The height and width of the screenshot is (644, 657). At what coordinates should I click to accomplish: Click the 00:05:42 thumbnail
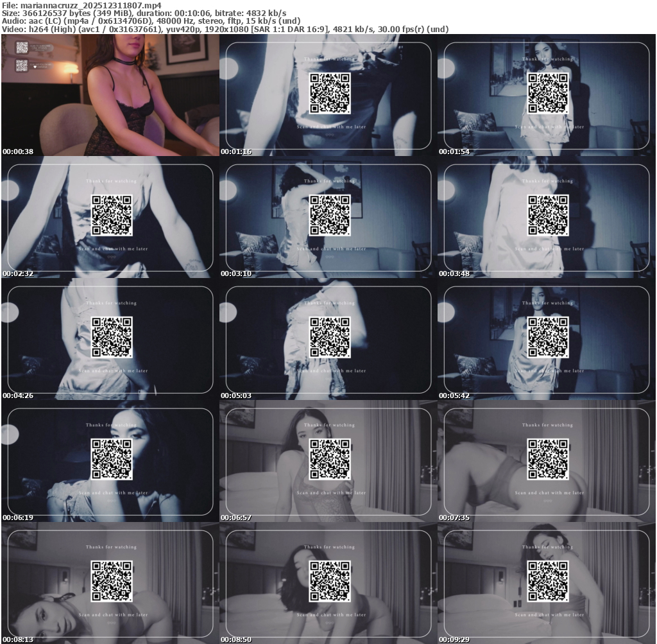[546, 340]
